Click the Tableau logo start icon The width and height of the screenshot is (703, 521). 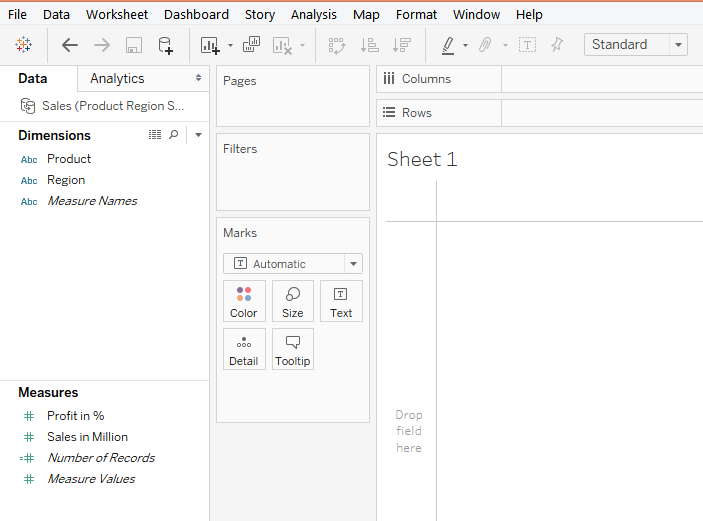24,45
